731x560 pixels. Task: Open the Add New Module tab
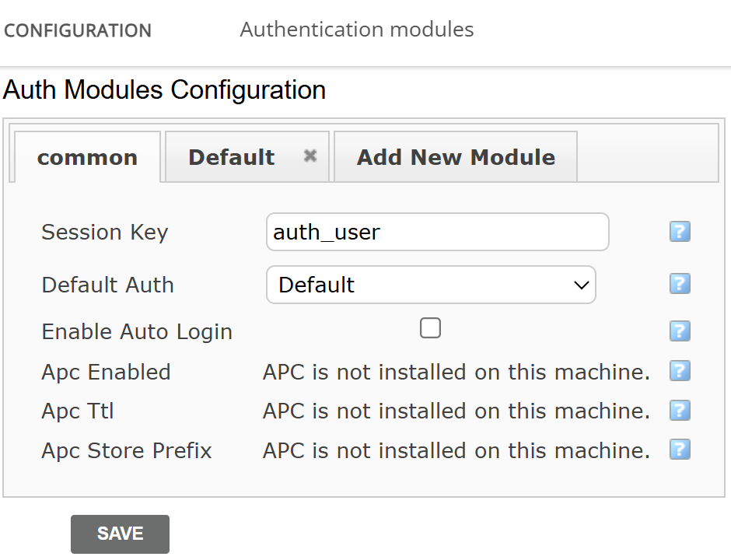coord(456,156)
